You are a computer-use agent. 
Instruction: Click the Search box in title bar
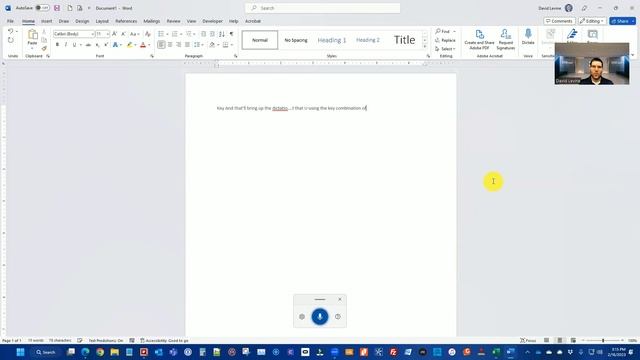coord(322,8)
